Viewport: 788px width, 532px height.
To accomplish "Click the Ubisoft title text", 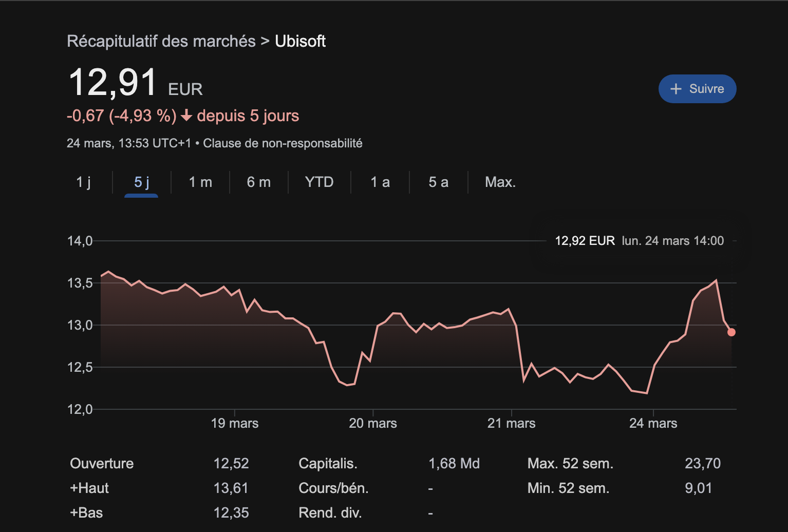I will 301,41.
